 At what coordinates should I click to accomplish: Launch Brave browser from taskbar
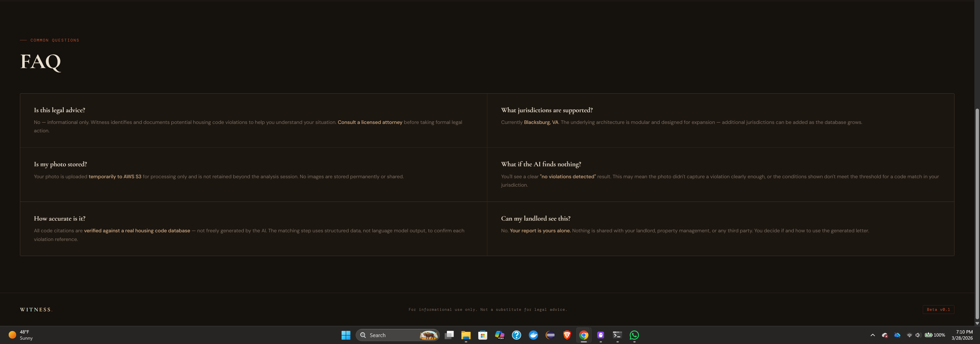point(567,335)
